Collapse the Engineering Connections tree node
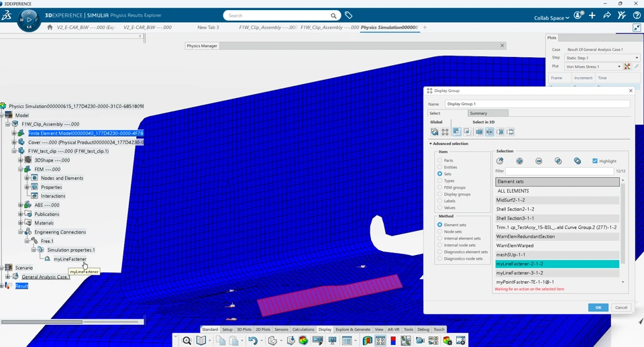 coord(21,232)
